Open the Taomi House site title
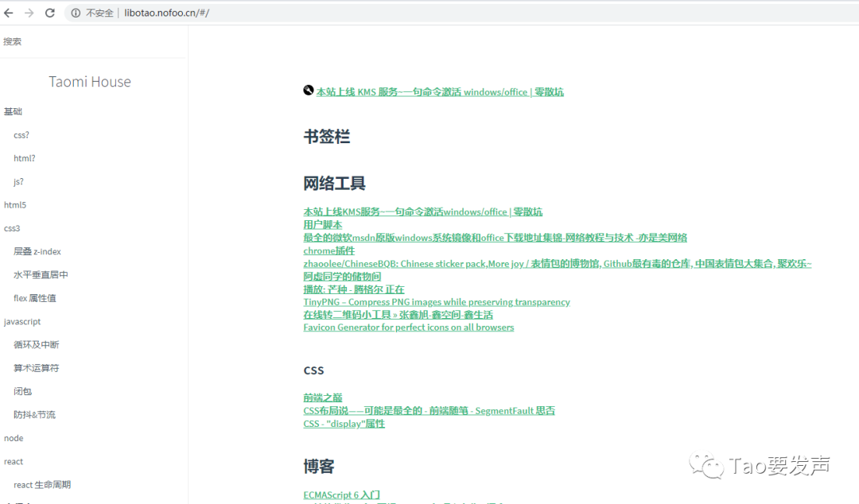The height and width of the screenshot is (504, 859). pyautogui.click(x=90, y=82)
